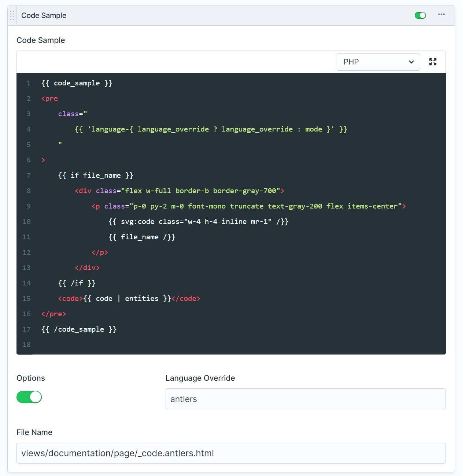The image size is (462, 476).
Task: Click the Code Sample header label
Action: pos(44,15)
